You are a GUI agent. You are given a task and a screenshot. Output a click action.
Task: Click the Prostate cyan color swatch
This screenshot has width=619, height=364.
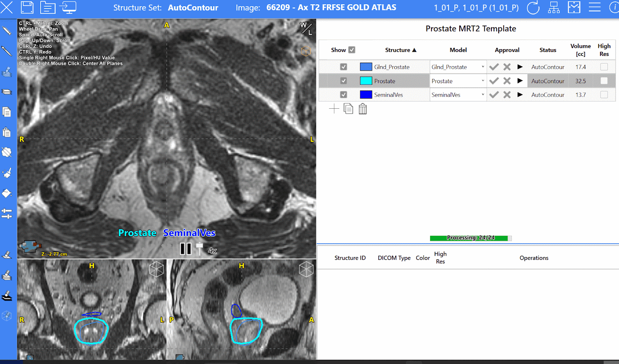click(366, 81)
